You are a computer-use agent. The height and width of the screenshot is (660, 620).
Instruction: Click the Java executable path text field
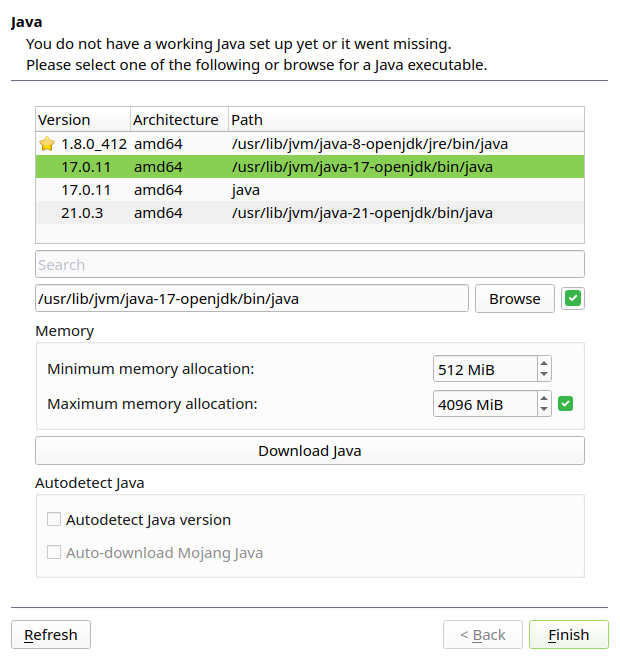251,298
